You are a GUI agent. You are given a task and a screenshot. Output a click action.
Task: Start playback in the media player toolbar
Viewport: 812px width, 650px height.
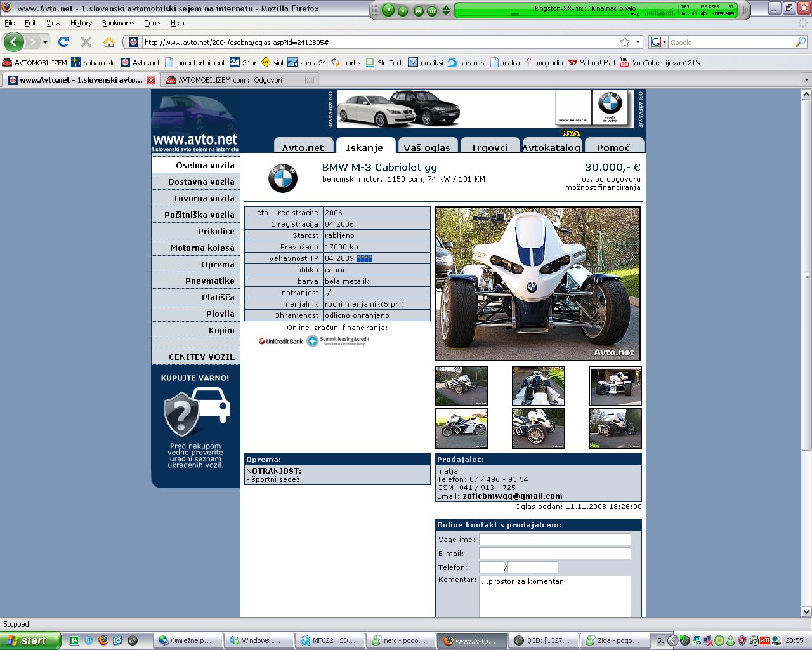pyautogui.click(x=388, y=10)
